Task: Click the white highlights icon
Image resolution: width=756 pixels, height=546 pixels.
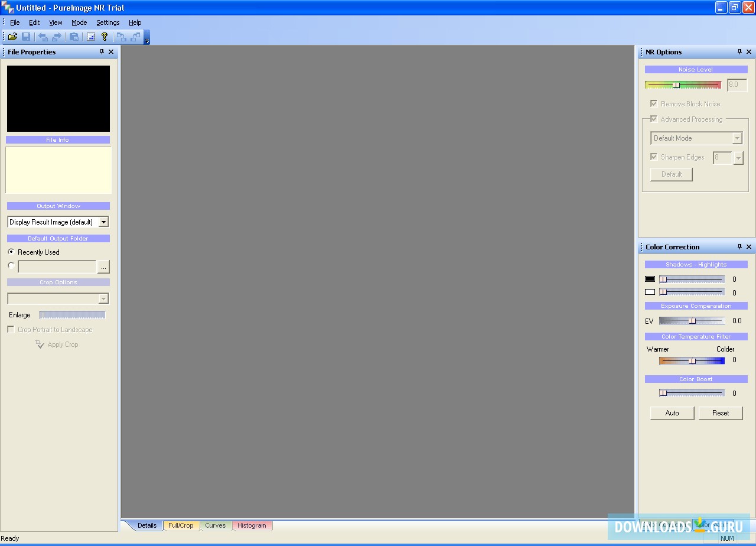Action: pos(650,292)
